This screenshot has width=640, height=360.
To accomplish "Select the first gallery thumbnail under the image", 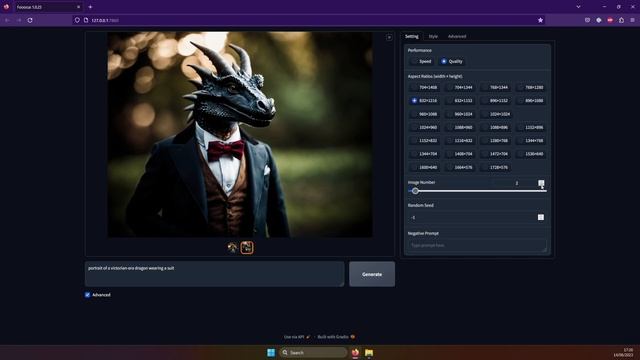I will pyautogui.click(x=232, y=247).
